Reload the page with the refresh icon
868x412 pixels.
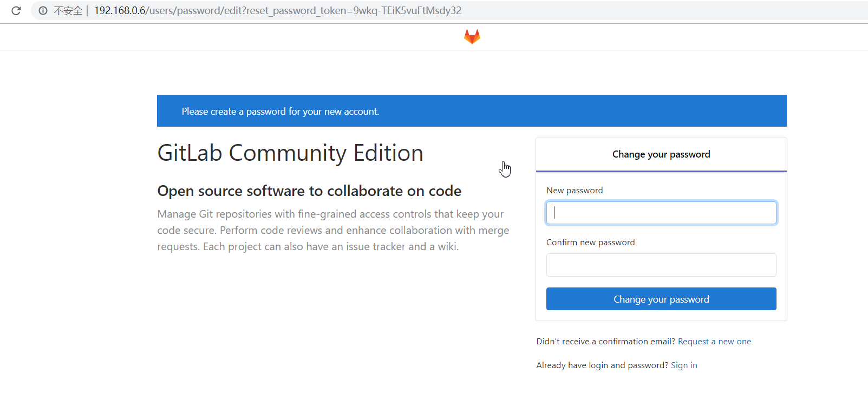click(16, 10)
